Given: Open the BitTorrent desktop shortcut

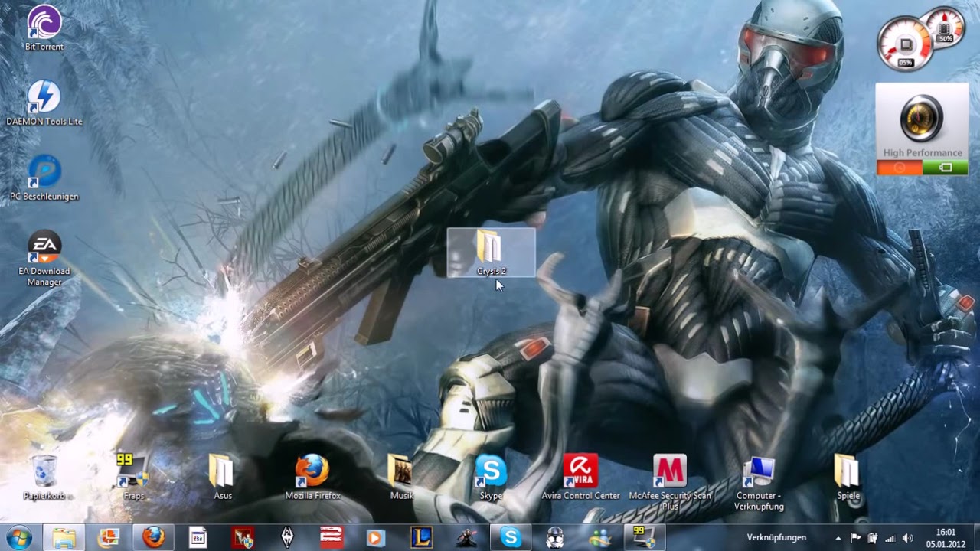Looking at the screenshot, I should coord(44,28).
